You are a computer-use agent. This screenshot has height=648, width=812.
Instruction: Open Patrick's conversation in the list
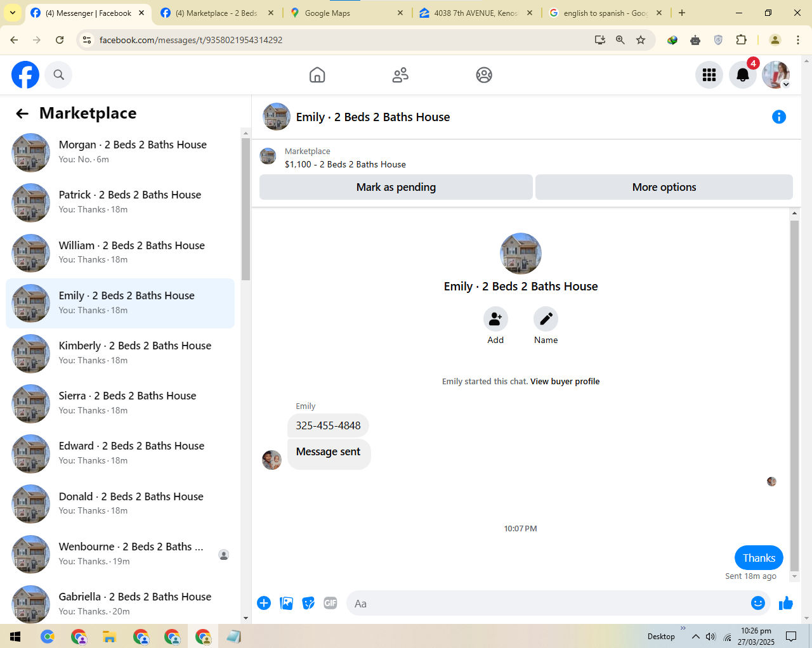point(121,203)
